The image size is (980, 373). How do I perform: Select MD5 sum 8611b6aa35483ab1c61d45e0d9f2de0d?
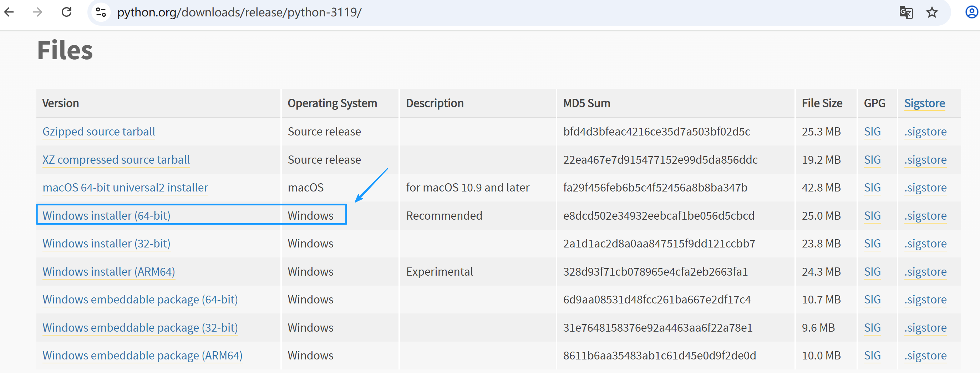pyautogui.click(x=660, y=356)
